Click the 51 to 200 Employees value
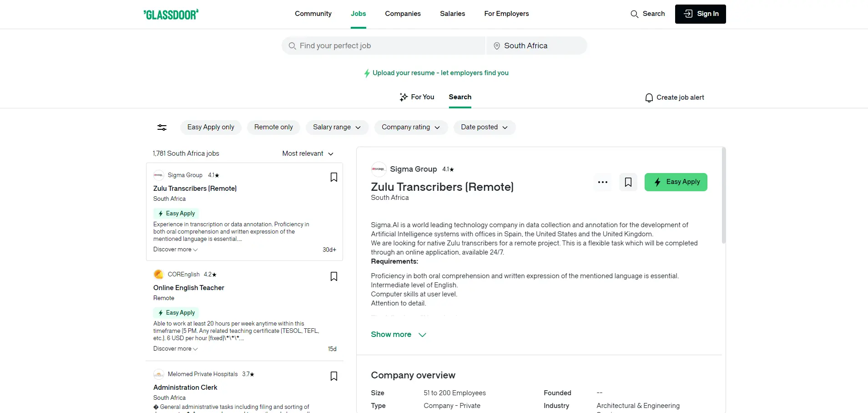 click(x=454, y=393)
